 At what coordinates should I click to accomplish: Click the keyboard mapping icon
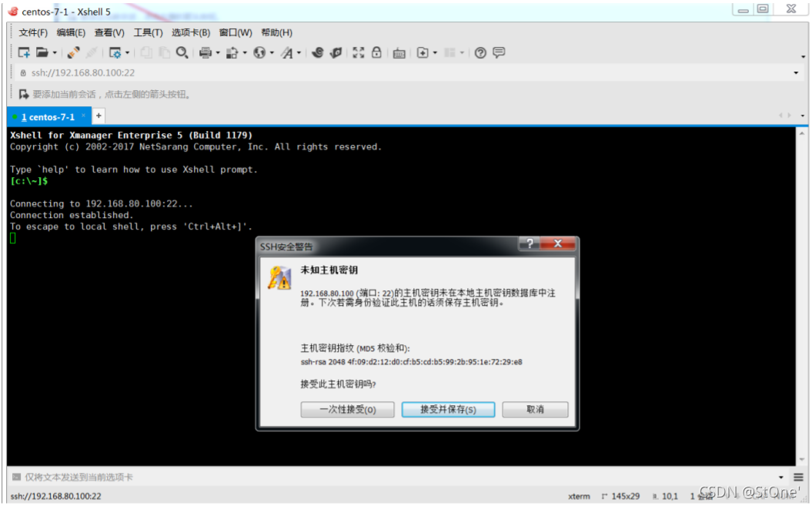[x=399, y=53]
